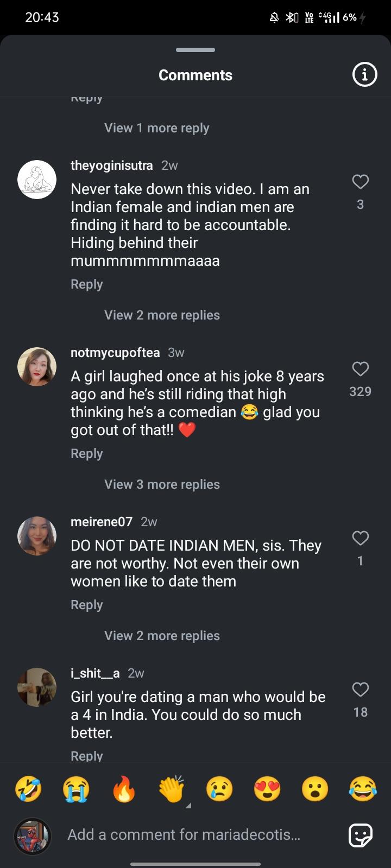
Task: Expand "View 3 more replies" under notmycupoftea
Action: [x=162, y=484]
